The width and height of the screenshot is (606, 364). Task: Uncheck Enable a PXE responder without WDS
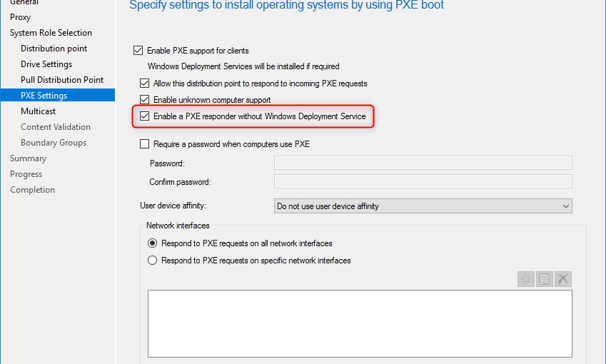145,116
